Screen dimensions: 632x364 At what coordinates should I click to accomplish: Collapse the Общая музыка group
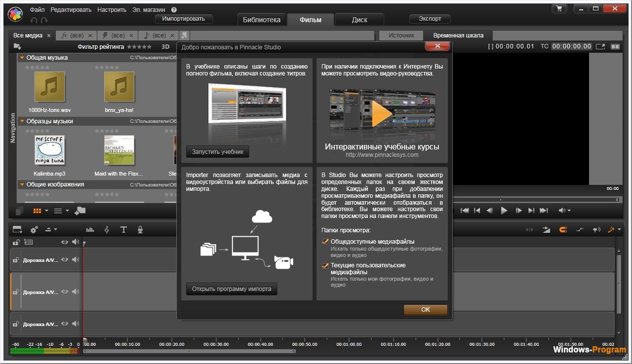[x=22, y=58]
